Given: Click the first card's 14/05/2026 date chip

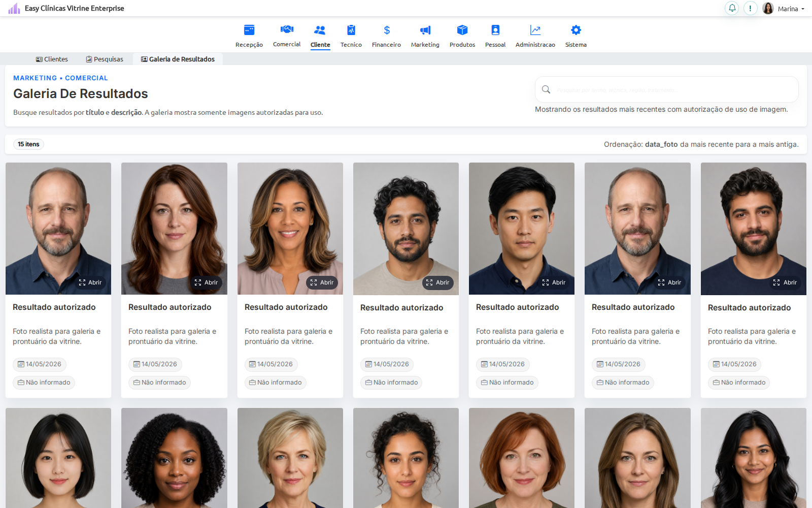Looking at the screenshot, I should click(40, 364).
